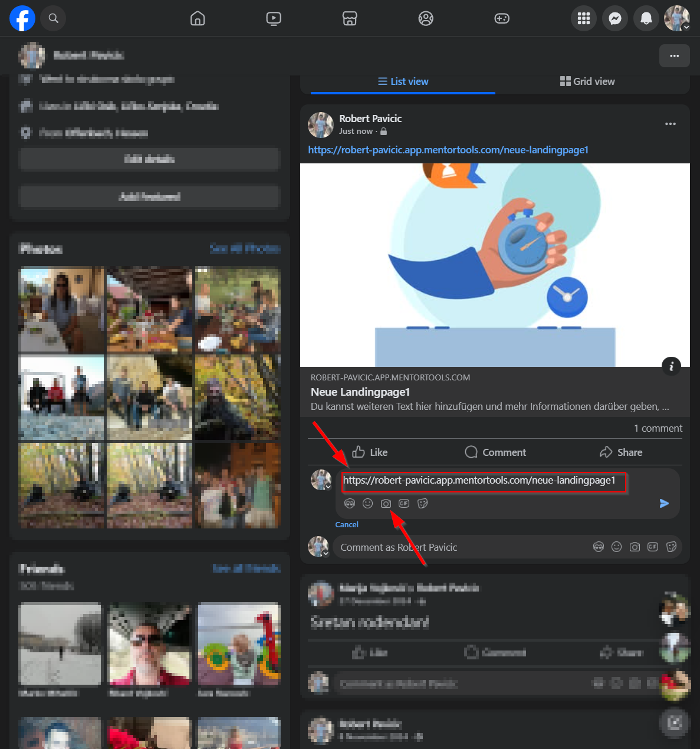The image size is (700, 749).
Task: Share the birthday wish post
Action: pyautogui.click(x=621, y=653)
